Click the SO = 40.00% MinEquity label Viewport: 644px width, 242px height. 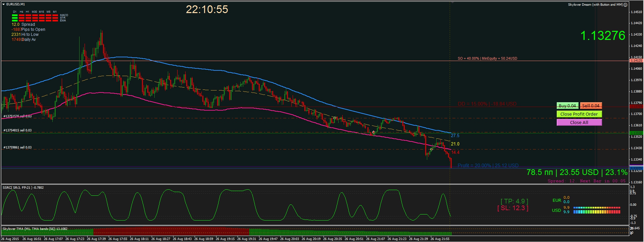tap(487, 58)
